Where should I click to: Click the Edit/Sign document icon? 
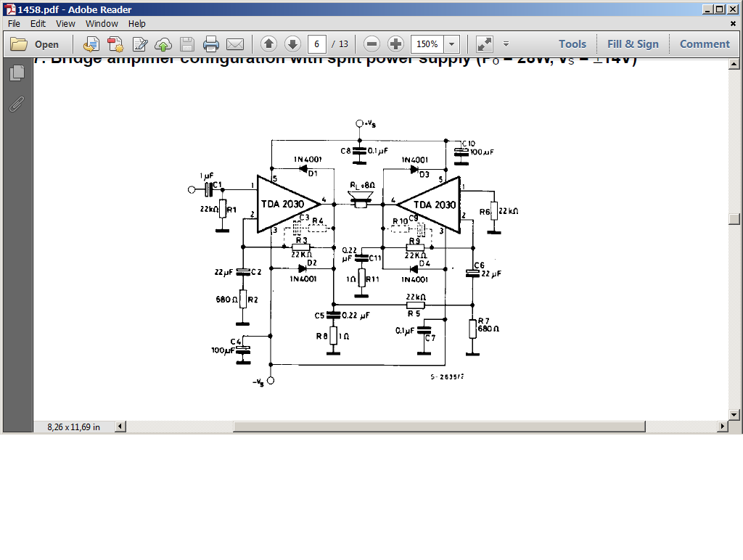click(140, 44)
